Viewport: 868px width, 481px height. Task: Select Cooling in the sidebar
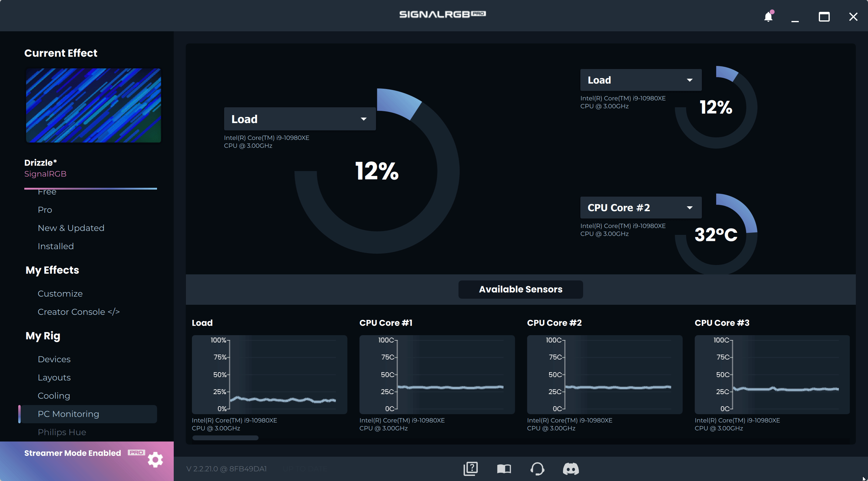click(54, 396)
